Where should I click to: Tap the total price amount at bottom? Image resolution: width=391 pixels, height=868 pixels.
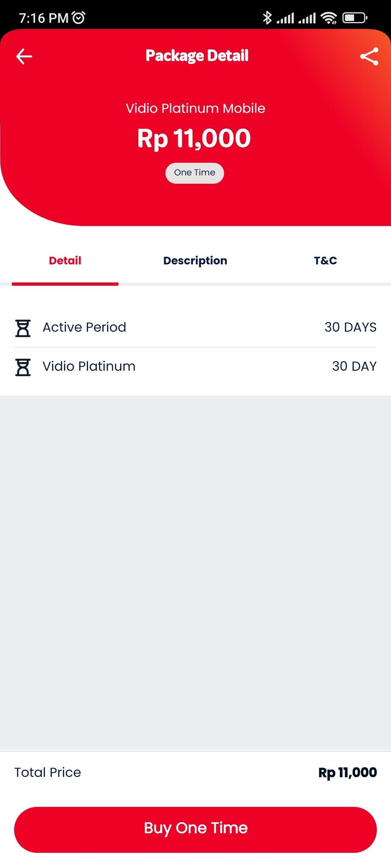point(347,773)
